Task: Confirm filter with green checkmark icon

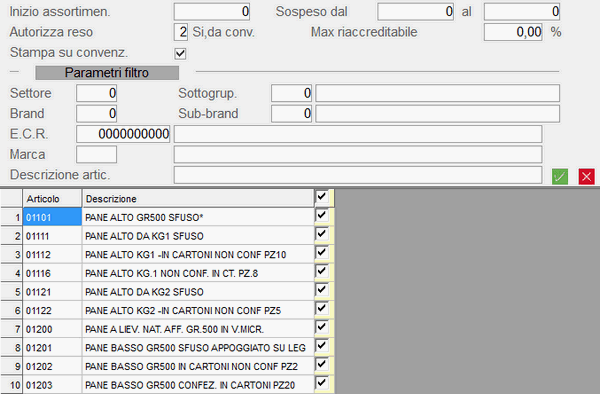Action: (x=560, y=177)
